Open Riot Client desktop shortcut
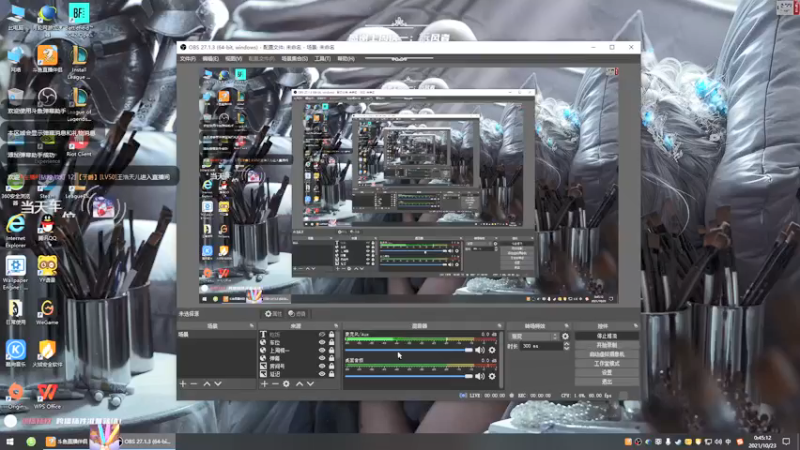800x450 pixels. (x=79, y=147)
